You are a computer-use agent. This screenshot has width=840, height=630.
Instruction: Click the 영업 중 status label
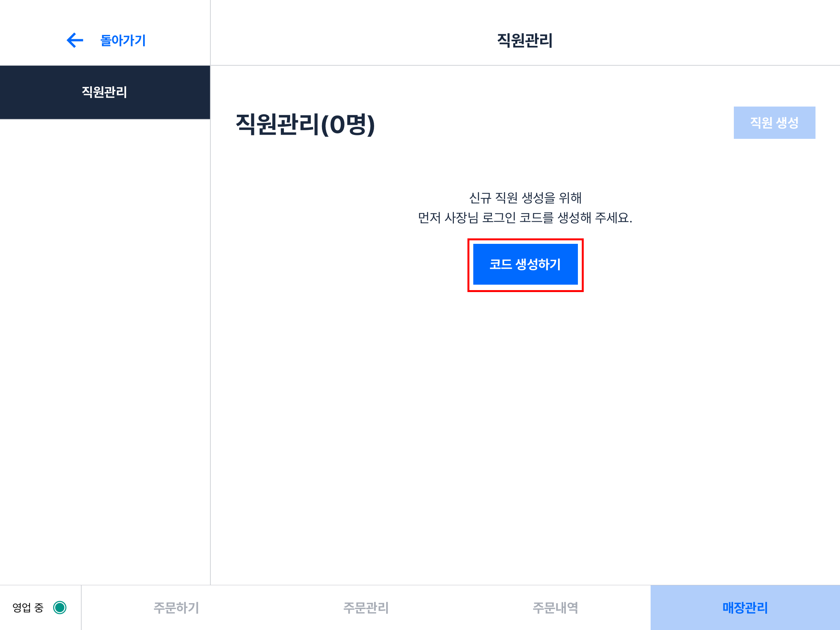point(28,607)
